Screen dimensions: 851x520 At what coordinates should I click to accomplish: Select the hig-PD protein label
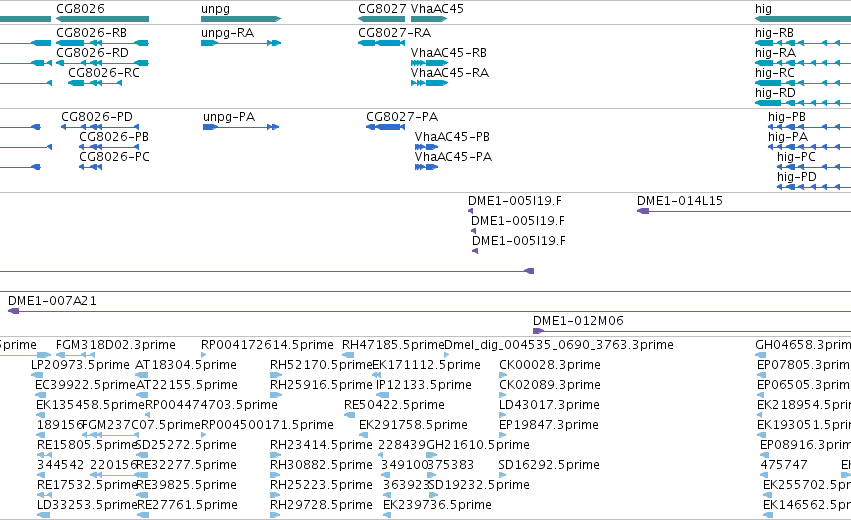tap(796, 177)
